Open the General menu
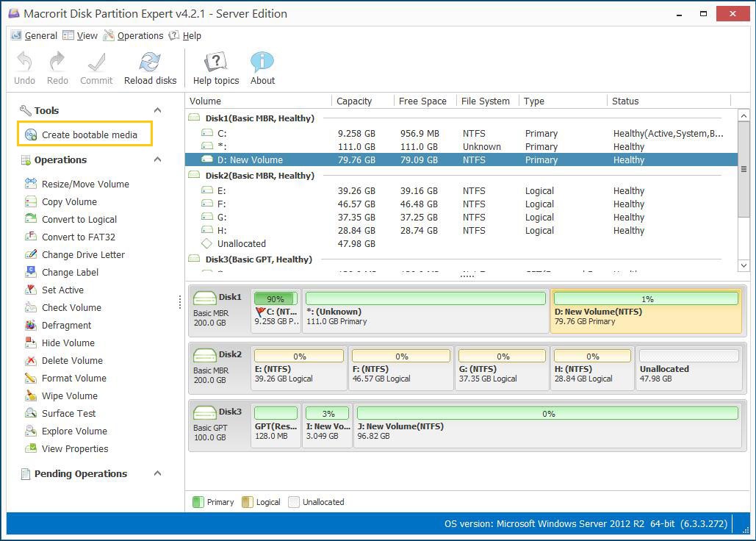The width and height of the screenshot is (756, 541). 34,35
